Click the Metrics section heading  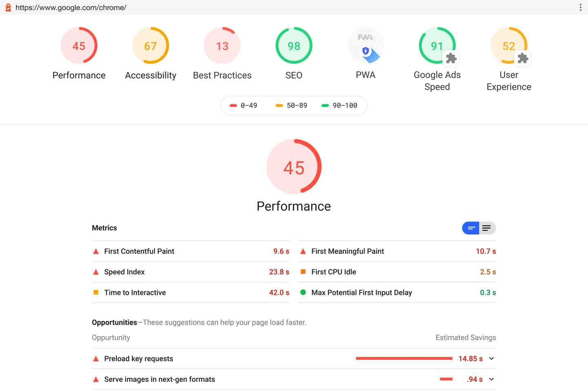pos(105,228)
